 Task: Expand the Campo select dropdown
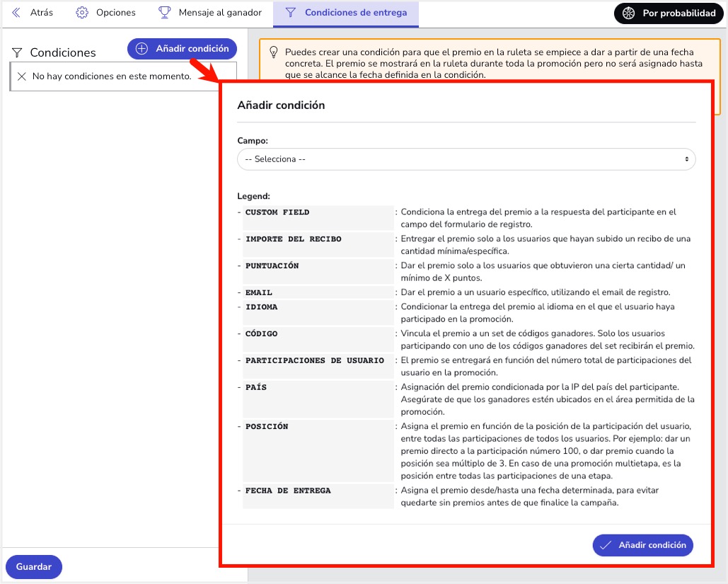(466, 159)
